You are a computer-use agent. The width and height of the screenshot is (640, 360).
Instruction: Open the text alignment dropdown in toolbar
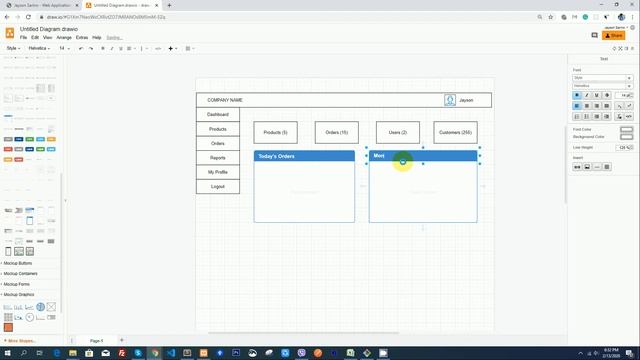click(131, 49)
